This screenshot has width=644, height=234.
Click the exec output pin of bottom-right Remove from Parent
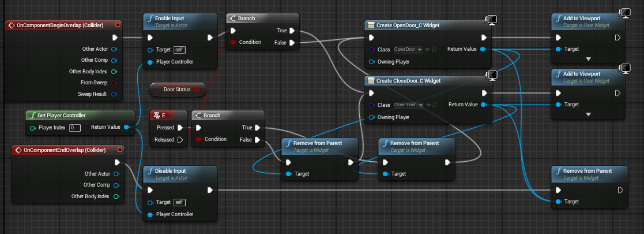(620, 190)
